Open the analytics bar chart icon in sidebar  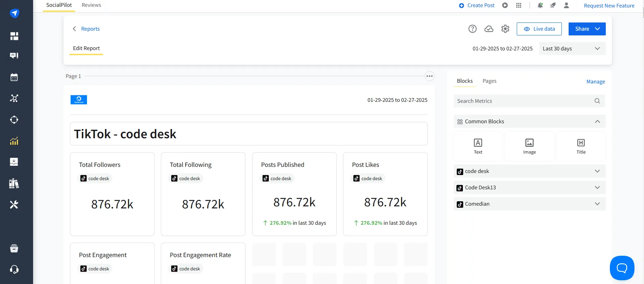[x=14, y=141]
